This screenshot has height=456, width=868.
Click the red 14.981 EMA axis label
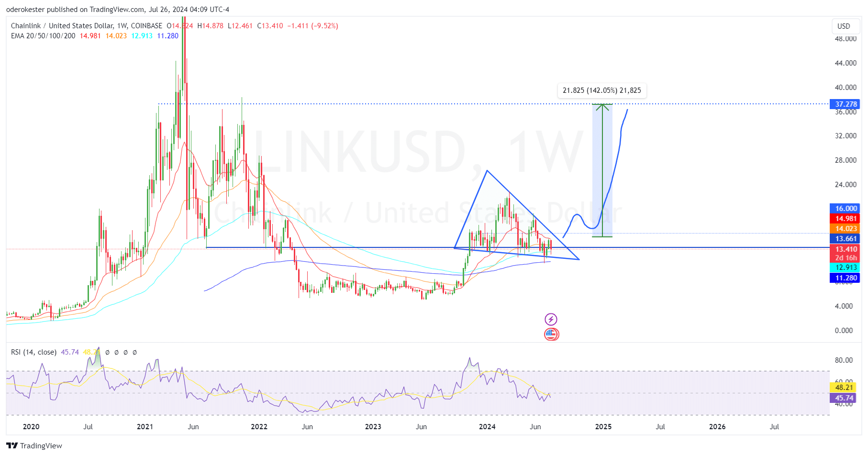pos(845,219)
